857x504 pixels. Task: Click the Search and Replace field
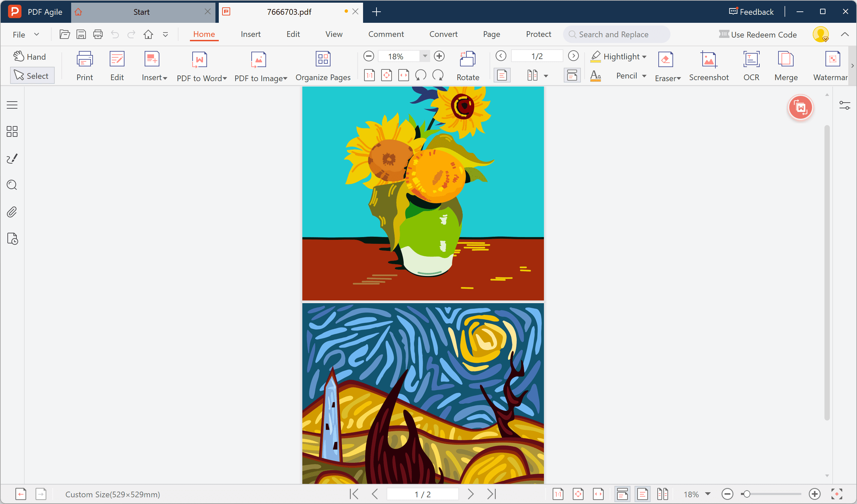point(616,34)
